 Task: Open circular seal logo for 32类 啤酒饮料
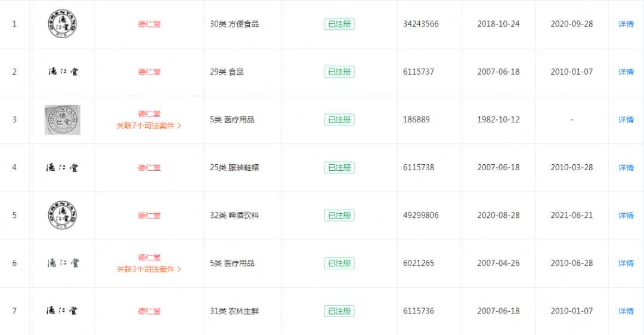click(63, 215)
